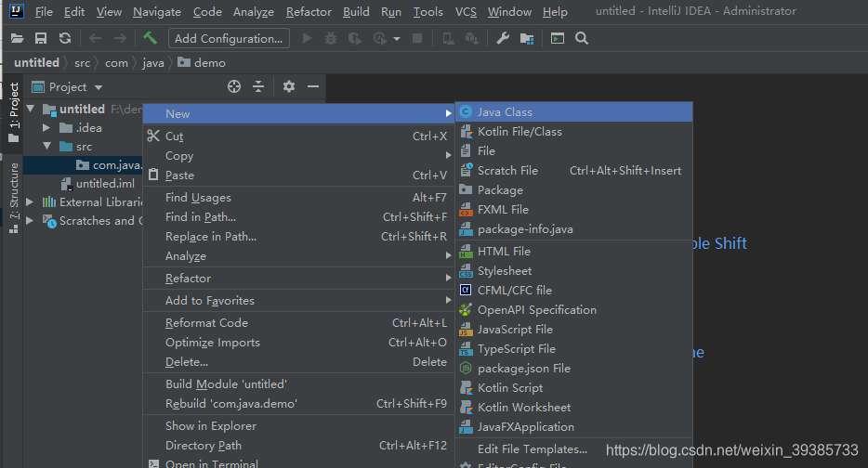868x468 pixels.
Task: Click the Search Everywhere magnifier icon
Action: [x=581, y=38]
